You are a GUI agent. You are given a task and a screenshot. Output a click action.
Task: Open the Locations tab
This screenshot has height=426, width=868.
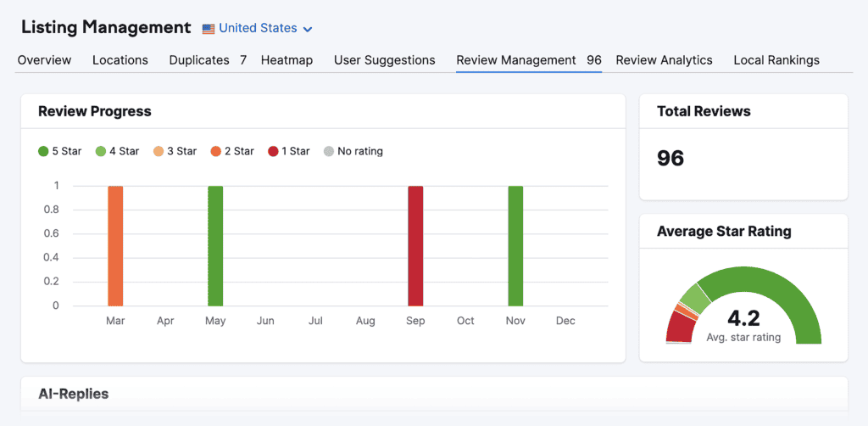pyautogui.click(x=120, y=60)
